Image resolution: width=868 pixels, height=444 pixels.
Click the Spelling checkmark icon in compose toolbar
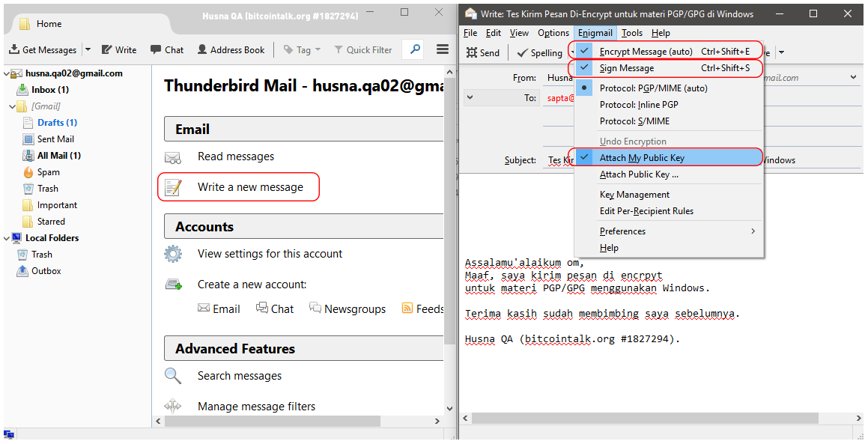click(x=522, y=52)
